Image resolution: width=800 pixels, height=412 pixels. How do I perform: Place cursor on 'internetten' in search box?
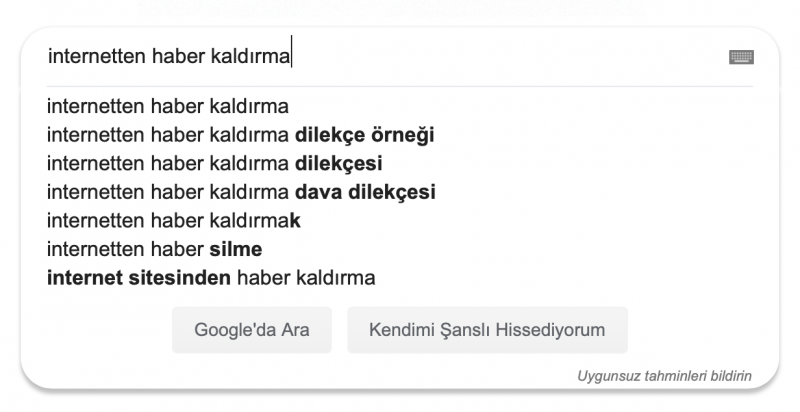coord(96,56)
